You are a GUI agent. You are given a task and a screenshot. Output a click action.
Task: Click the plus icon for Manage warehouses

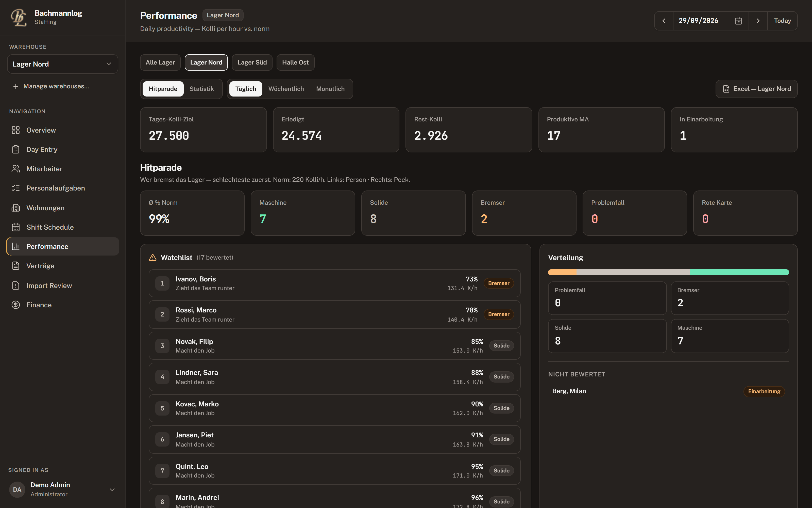15,86
